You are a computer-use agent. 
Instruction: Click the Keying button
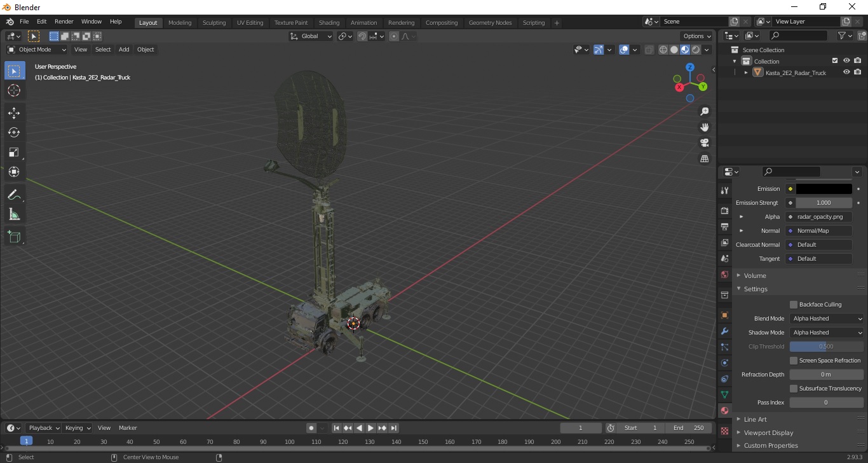pos(78,428)
